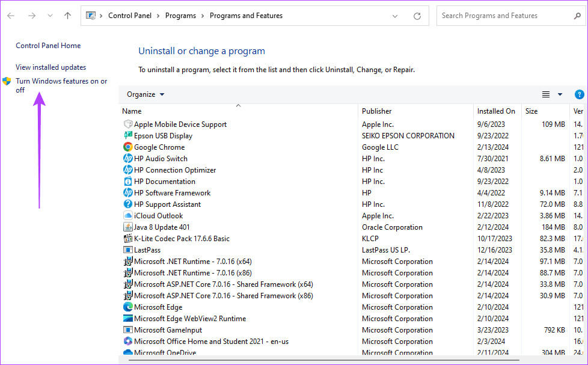This screenshot has width=588, height=365.
Task: Open help with question mark icon
Action: pos(579,94)
